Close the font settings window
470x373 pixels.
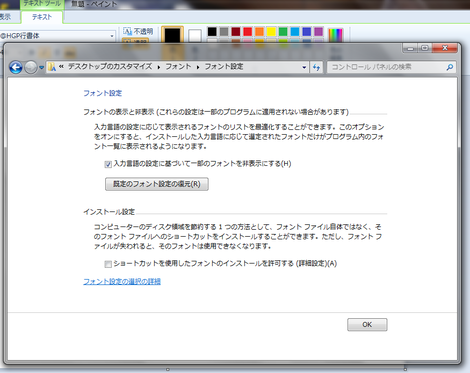point(445,48)
